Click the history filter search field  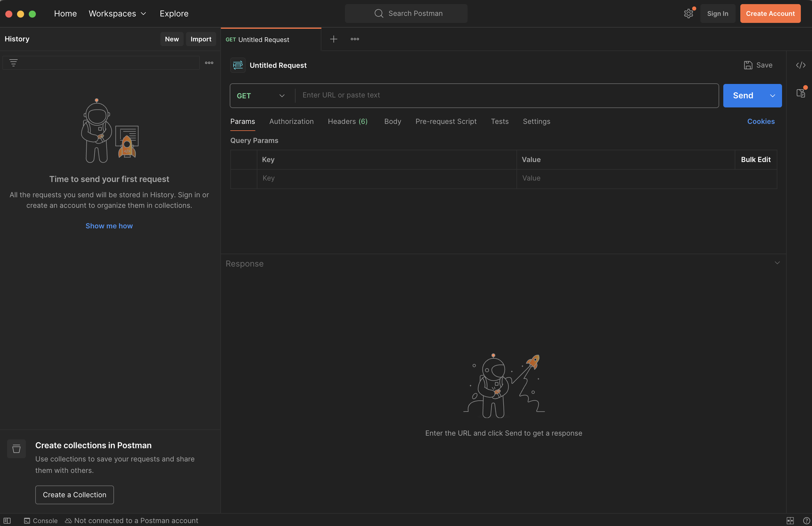coord(101,63)
